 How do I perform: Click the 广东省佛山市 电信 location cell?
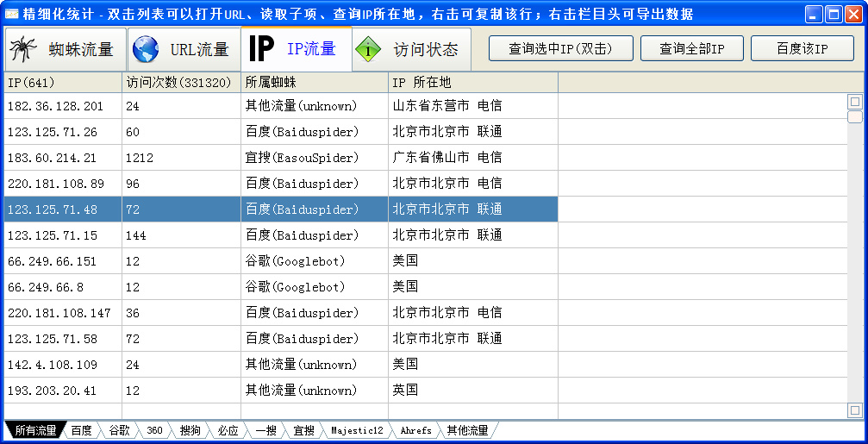[472, 158]
